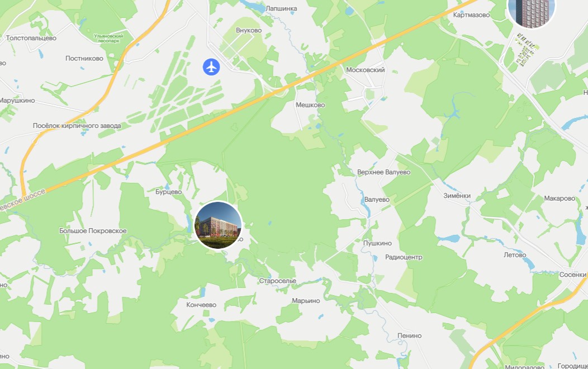Click the Радиоцентр map label

pos(404,257)
